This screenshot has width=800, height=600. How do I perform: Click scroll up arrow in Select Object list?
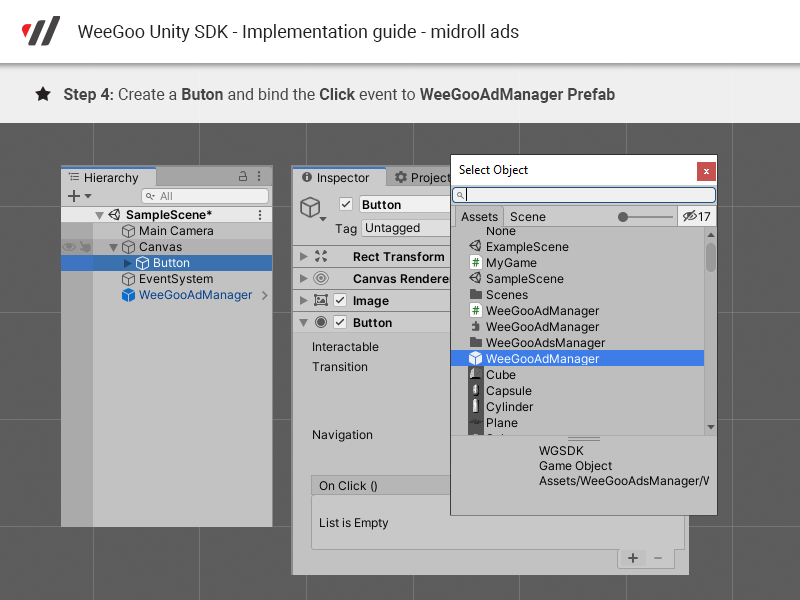[711, 235]
